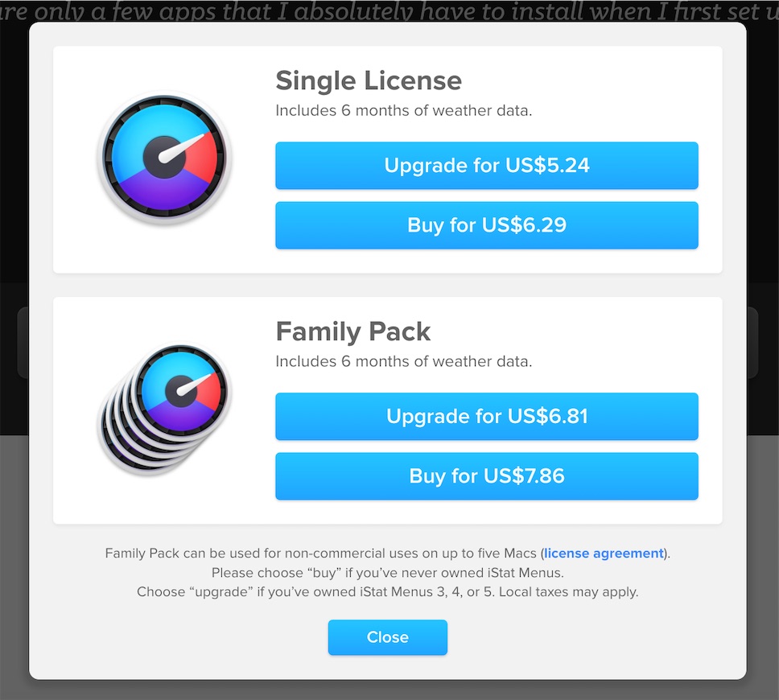Upgrade Single License for US$5.24
This screenshot has height=700, width=779.
(487, 166)
